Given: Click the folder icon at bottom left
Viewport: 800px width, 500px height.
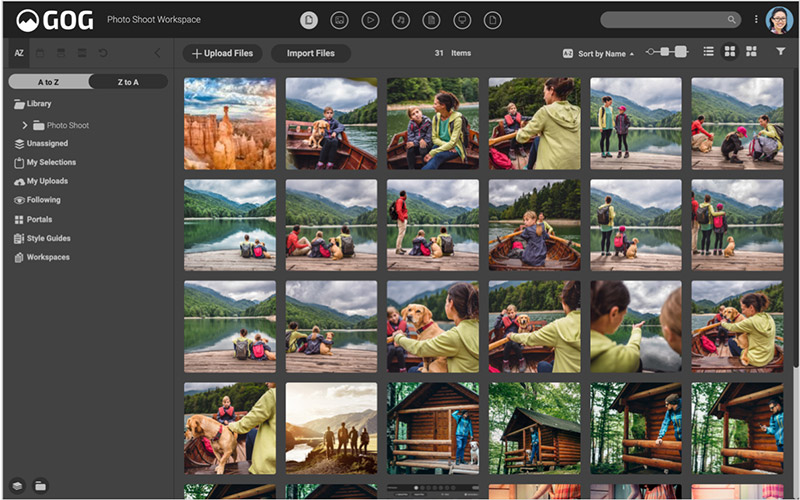Looking at the screenshot, I should coord(41,486).
